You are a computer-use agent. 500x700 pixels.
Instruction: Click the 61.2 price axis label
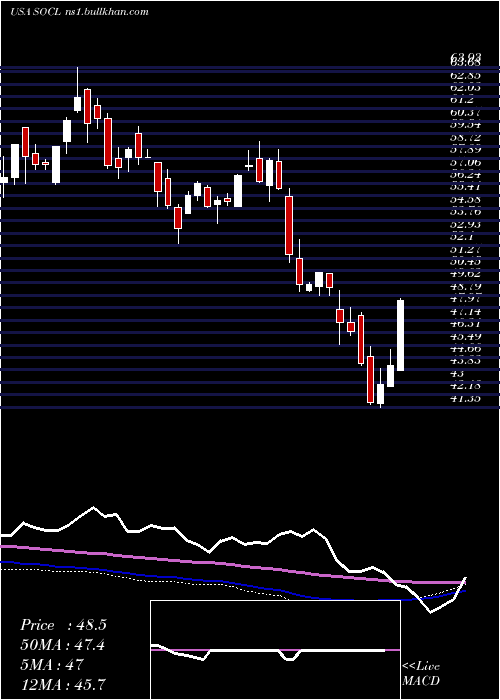coord(462,101)
